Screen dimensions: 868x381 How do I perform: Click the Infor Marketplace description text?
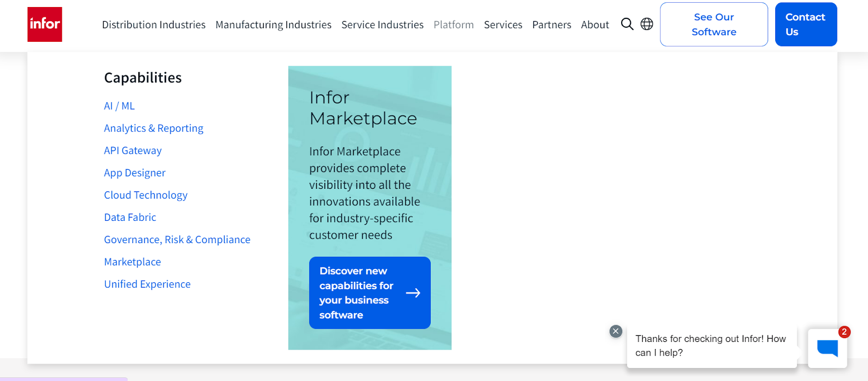click(365, 193)
